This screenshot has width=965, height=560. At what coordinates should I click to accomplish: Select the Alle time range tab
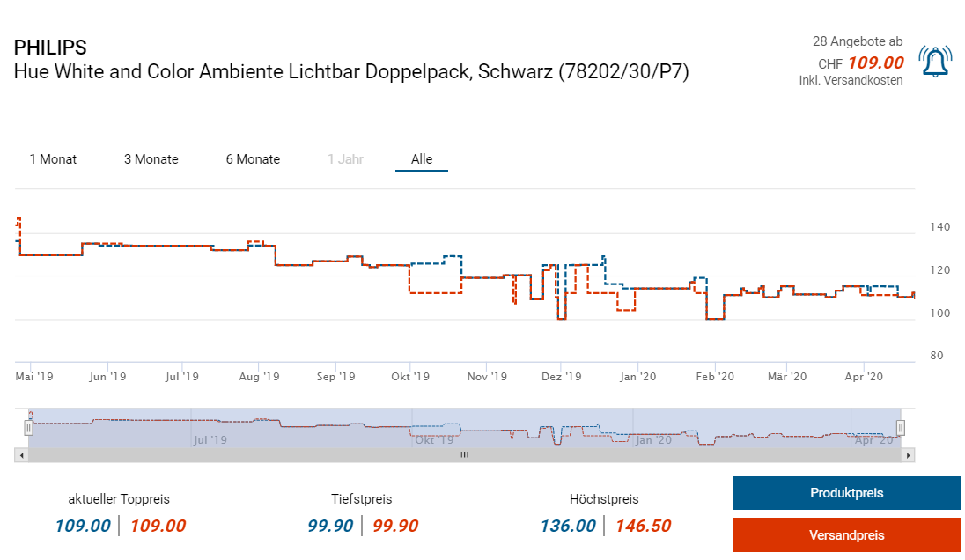[422, 159]
